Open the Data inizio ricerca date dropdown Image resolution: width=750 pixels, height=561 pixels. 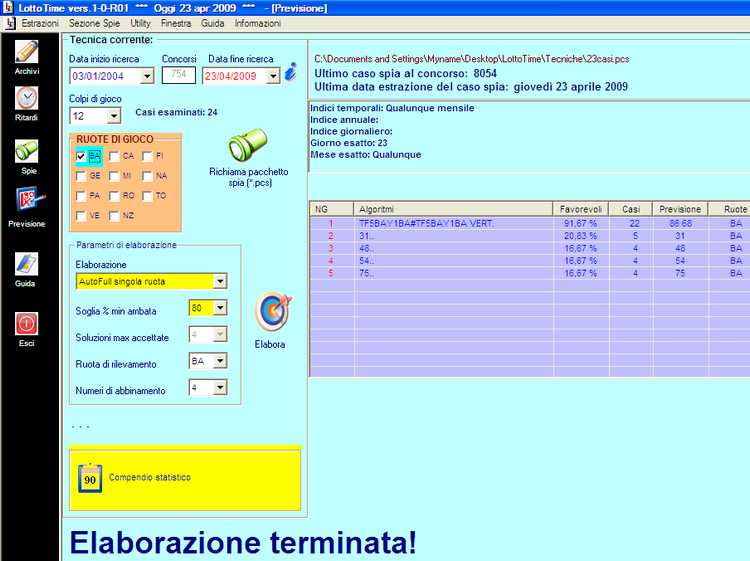coord(147,76)
